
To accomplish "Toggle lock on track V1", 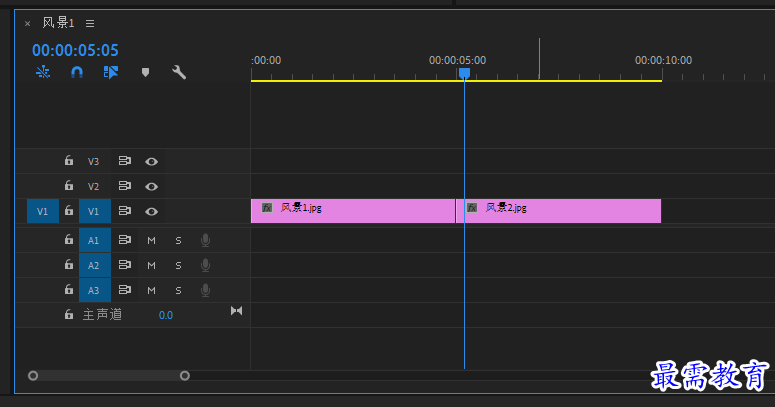I will coord(69,211).
